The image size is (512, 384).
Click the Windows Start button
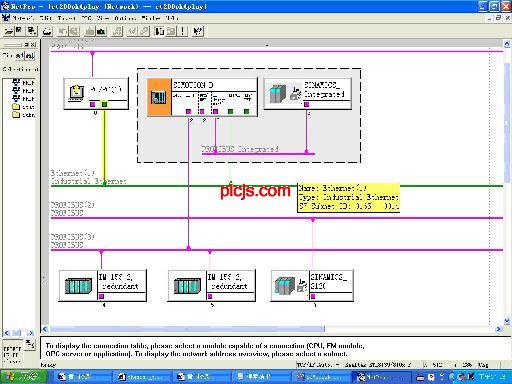tap(23, 377)
